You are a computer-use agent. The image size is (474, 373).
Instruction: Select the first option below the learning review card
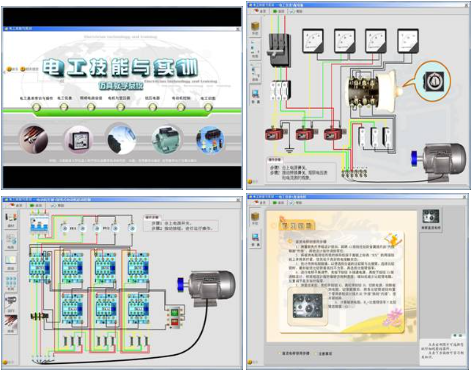[294, 353]
